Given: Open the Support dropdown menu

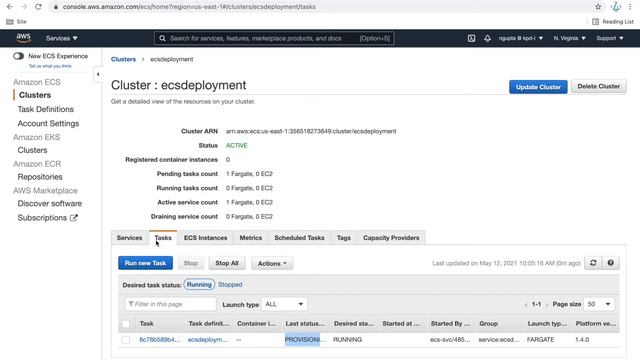Looking at the screenshot, I should click(610, 38).
